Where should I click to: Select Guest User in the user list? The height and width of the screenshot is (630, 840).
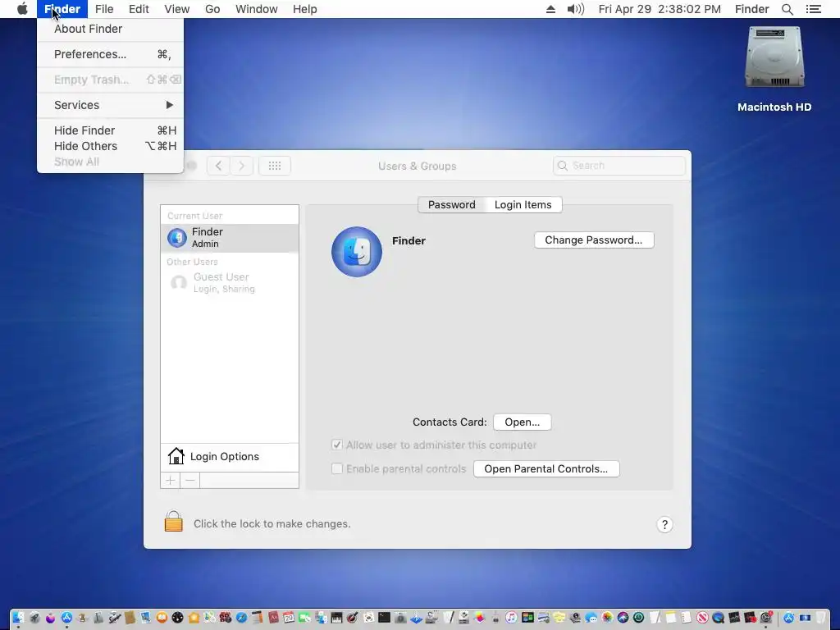pos(230,282)
